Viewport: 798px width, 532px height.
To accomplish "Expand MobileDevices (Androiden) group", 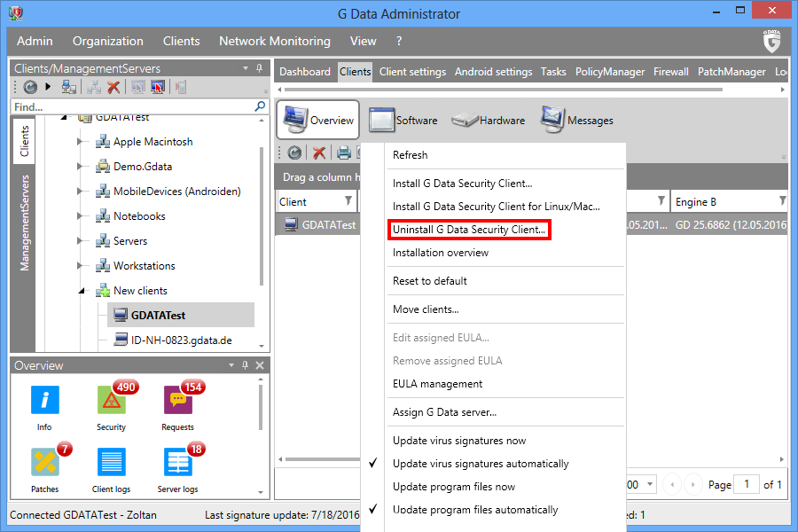I will point(80,191).
